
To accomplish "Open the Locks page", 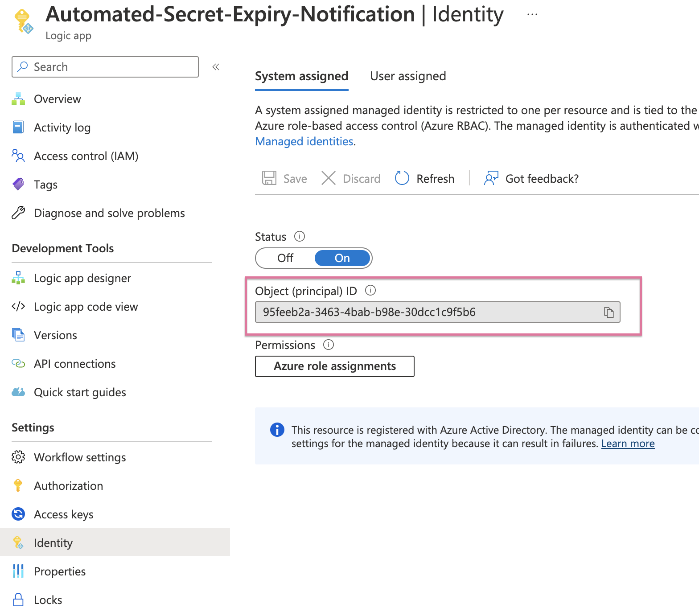I will click(x=48, y=600).
